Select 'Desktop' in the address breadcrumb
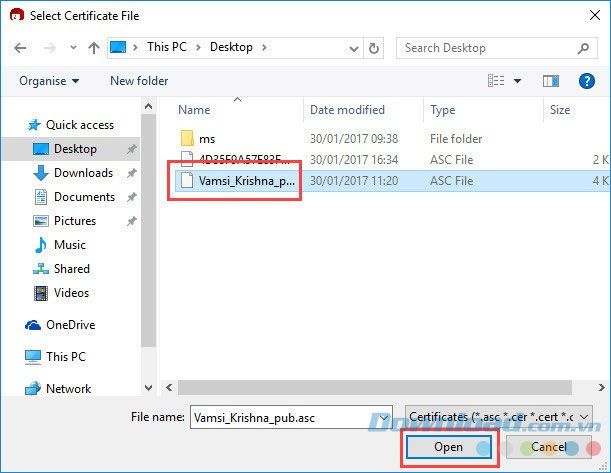Viewport: 611px width, 473px height. pyautogui.click(x=231, y=47)
